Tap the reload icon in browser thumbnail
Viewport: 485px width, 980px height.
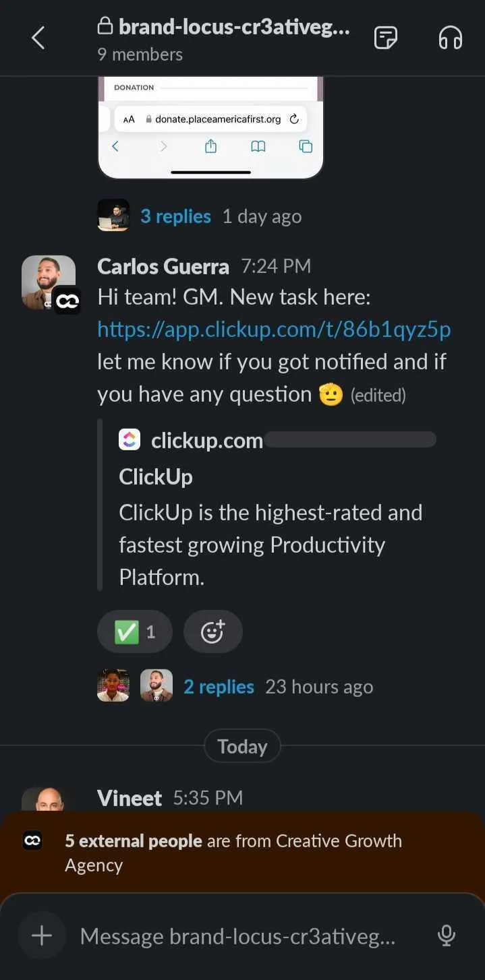[293, 119]
